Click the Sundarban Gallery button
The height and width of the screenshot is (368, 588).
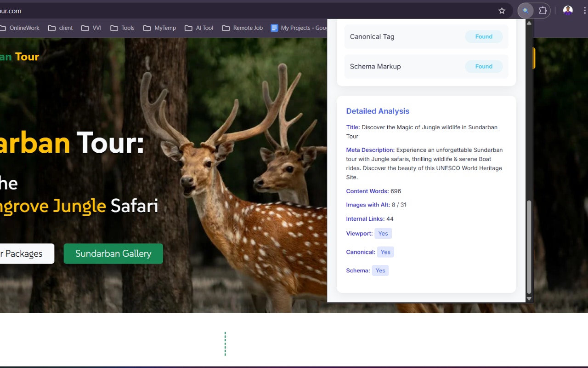(x=113, y=253)
